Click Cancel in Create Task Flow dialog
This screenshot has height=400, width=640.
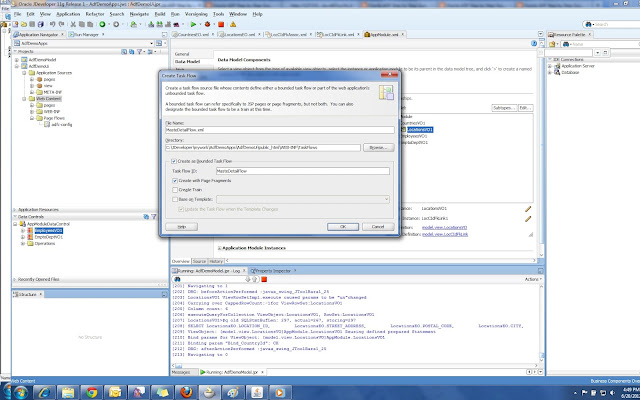click(x=378, y=227)
